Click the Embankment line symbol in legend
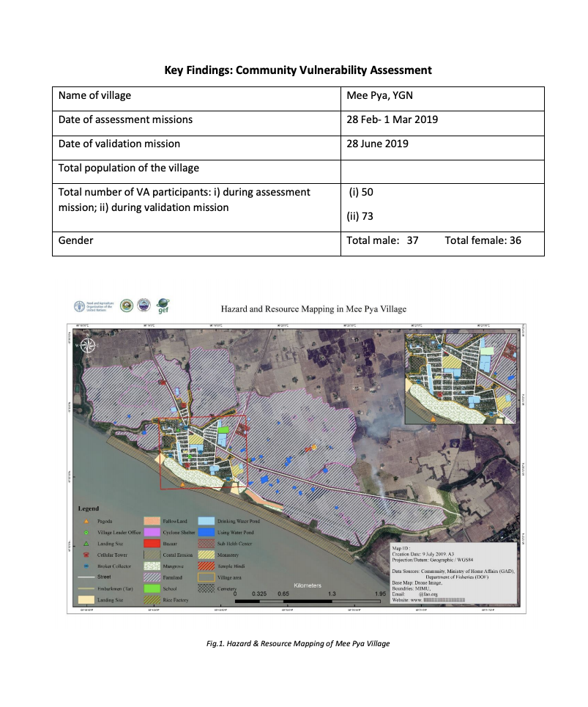The height and width of the screenshot is (707, 588). pyautogui.click(x=86, y=588)
